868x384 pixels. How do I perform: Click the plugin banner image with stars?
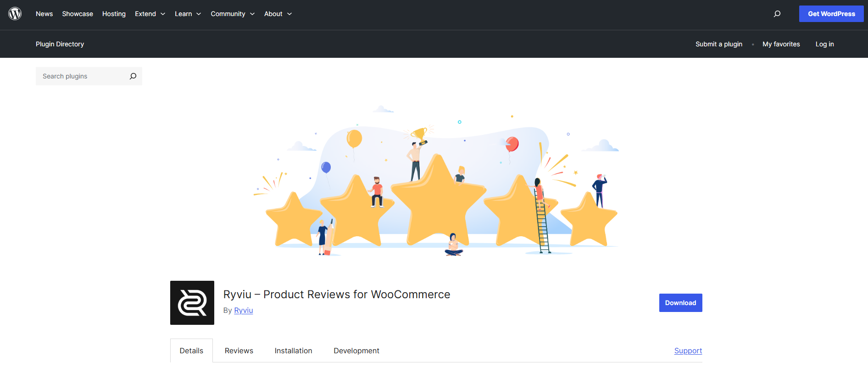[x=436, y=184]
